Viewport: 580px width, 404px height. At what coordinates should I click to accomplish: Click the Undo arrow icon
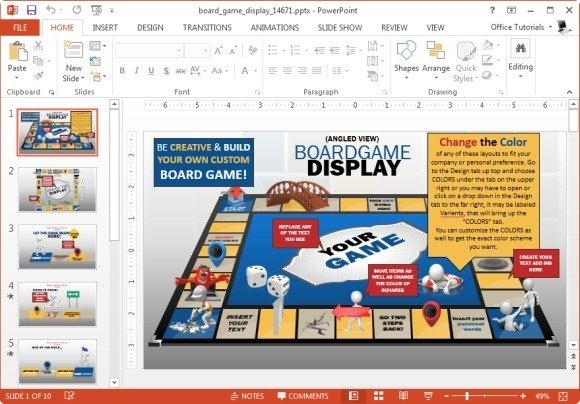click(50, 10)
